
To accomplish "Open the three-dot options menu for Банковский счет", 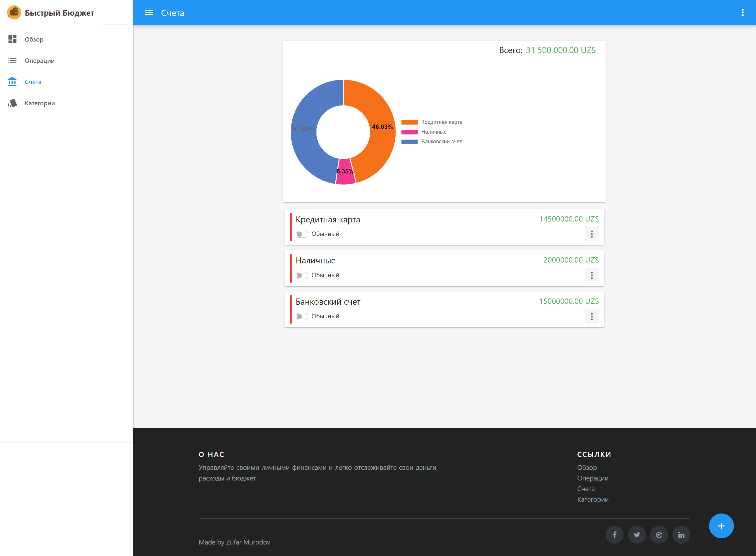I will click(x=591, y=316).
